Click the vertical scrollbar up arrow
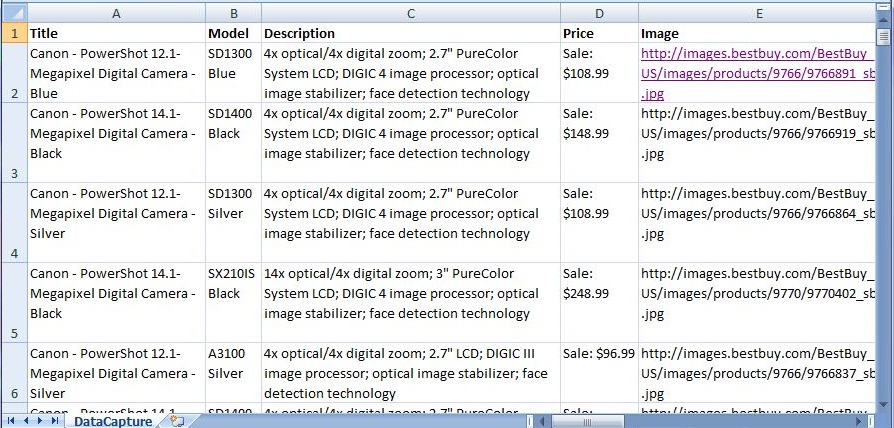This screenshot has height=428, width=894. click(x=884, y=21)
